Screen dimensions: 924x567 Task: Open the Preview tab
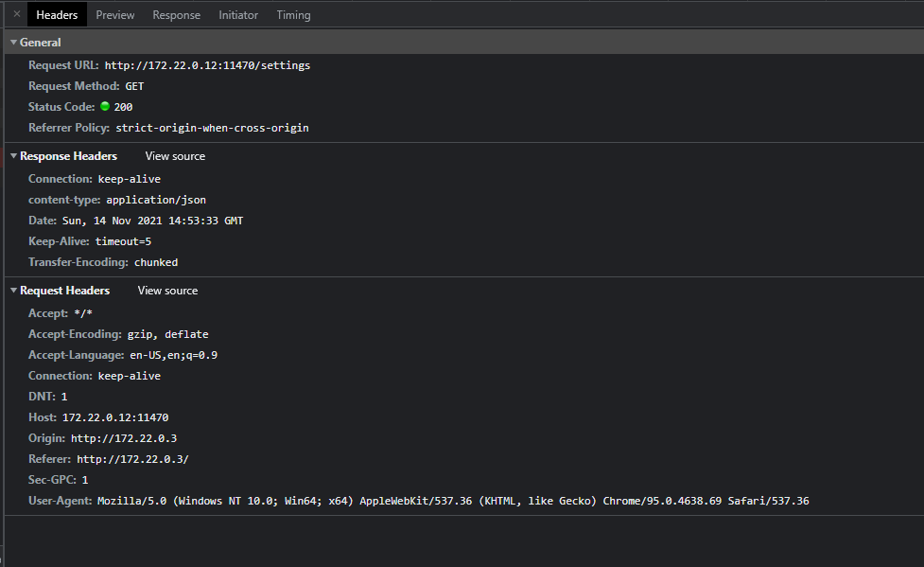[115, 15]
